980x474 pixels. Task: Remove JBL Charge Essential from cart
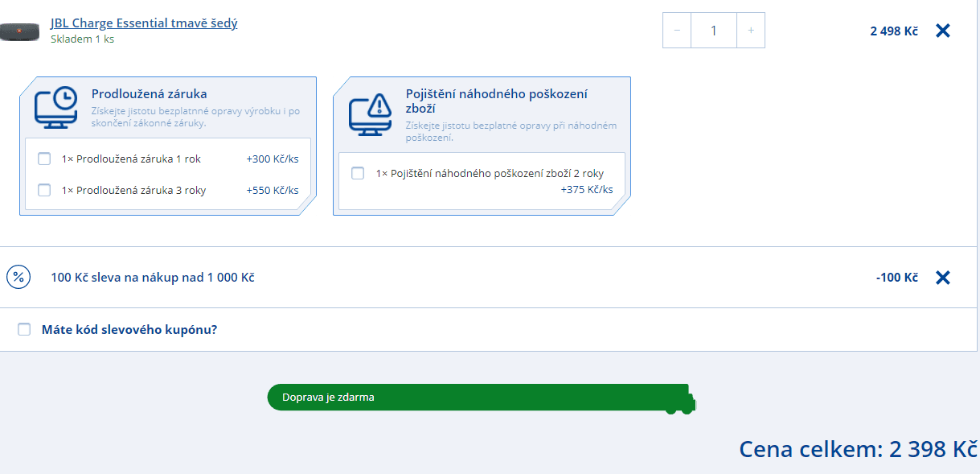coord(943,31)
